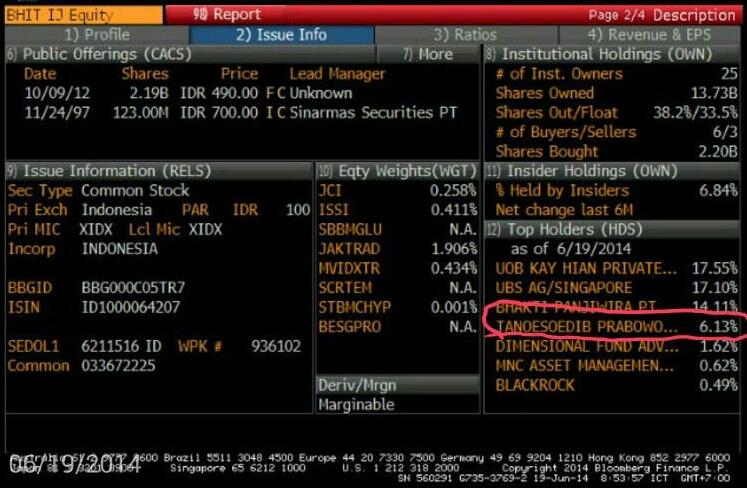Click the BESGPRO index row
This screenshot has height=488, width=747.
pyautogui.click(x=397, y=327)
